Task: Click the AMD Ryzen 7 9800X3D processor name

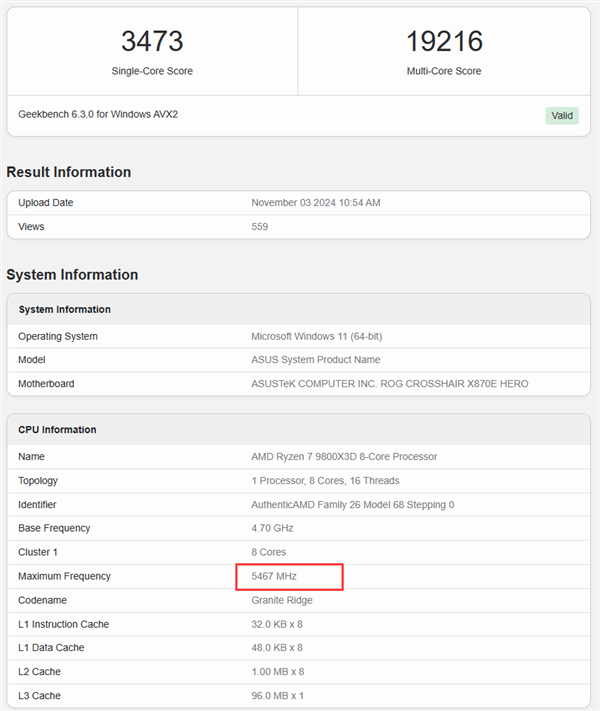Action: click(344, 457)
